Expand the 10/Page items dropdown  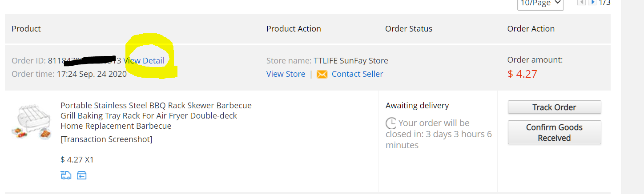[x=540, y=4]
